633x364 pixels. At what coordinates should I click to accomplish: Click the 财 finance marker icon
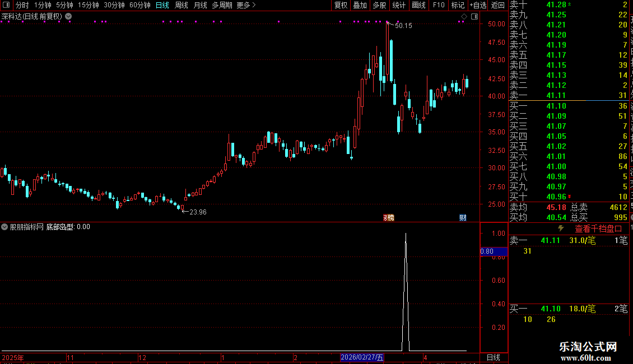coord(463,217)
